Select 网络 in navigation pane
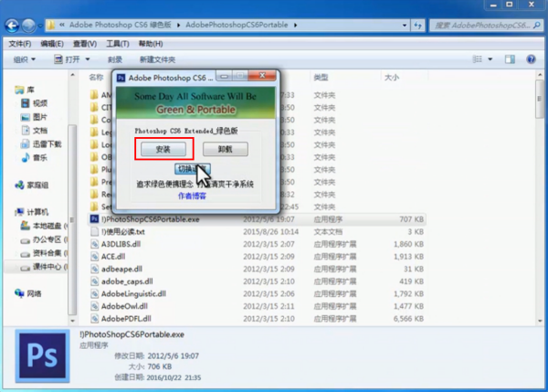The image size is (548, 392). 28,293
